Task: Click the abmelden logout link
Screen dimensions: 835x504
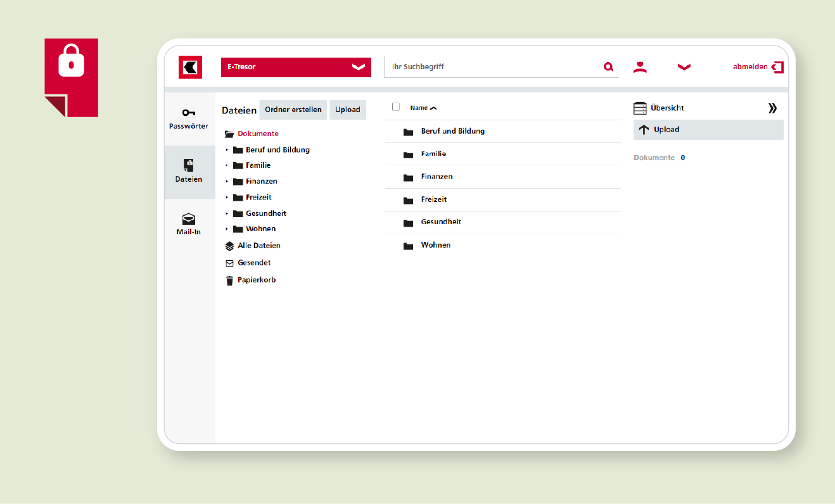Action: (757, 67)
